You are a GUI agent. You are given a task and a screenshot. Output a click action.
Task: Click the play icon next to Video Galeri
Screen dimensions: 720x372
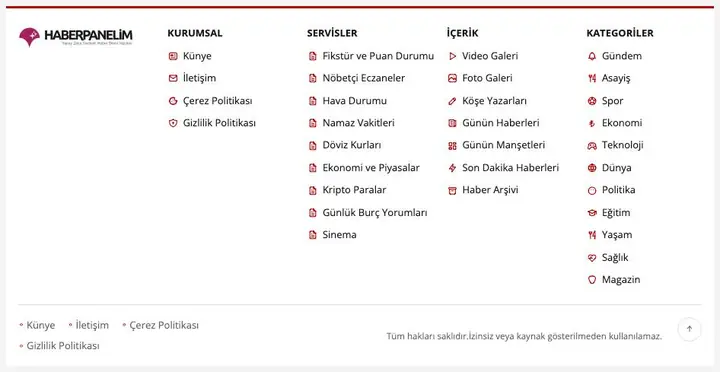(452, 56)
